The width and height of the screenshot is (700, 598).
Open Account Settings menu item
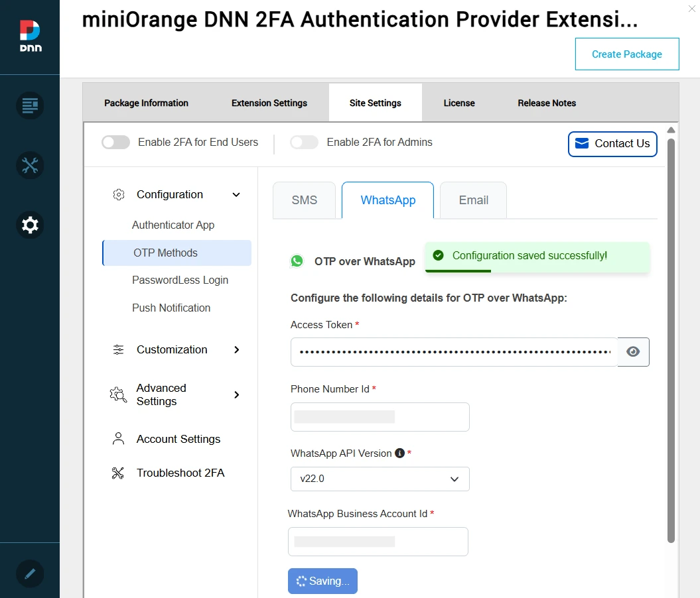coord(178,440)
